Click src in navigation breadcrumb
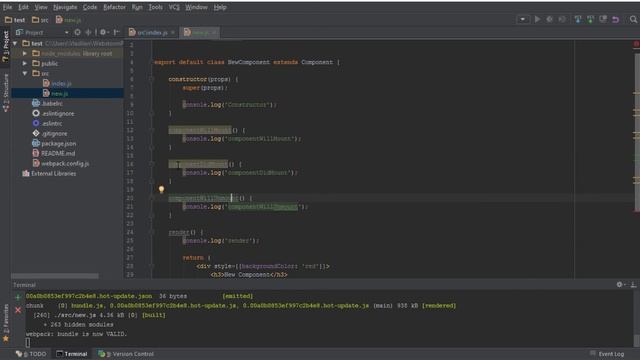This screenshot has height=360, width=640. tap(40, 20)
